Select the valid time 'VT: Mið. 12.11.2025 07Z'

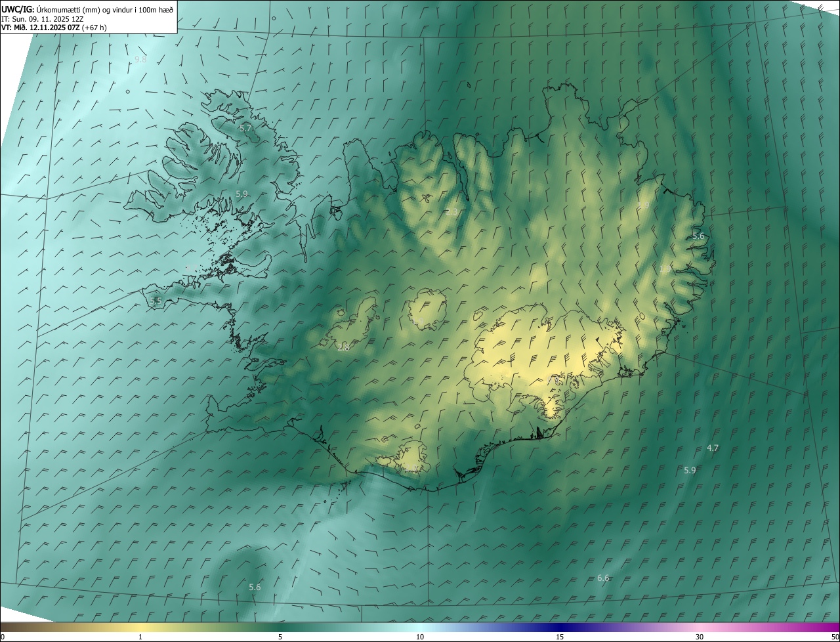pos(41,28)
